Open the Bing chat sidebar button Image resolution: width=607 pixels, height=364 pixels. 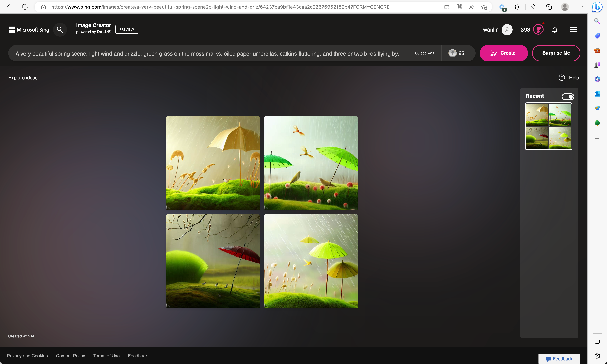pyautogui.click(x=597, y=7)
